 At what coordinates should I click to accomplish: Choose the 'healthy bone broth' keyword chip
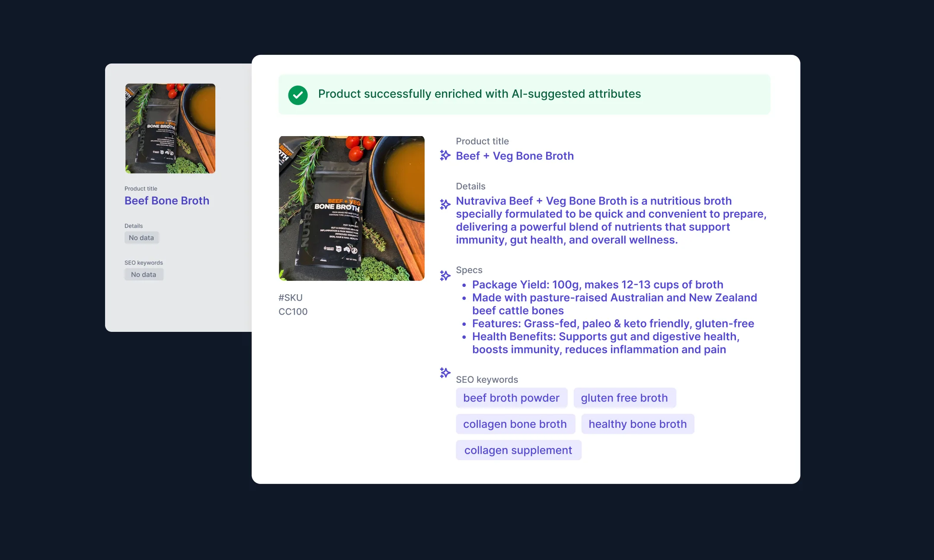[637, 424]
